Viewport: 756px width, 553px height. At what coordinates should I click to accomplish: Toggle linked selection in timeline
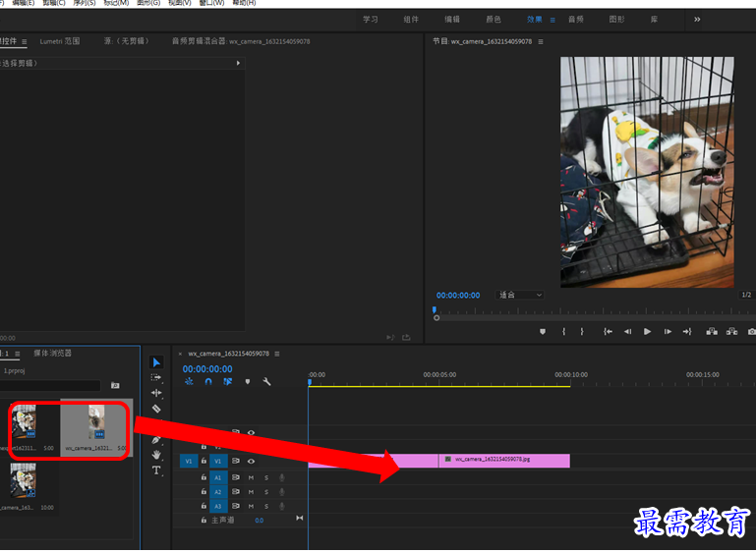pyautogui.click(x=227, y=381)
